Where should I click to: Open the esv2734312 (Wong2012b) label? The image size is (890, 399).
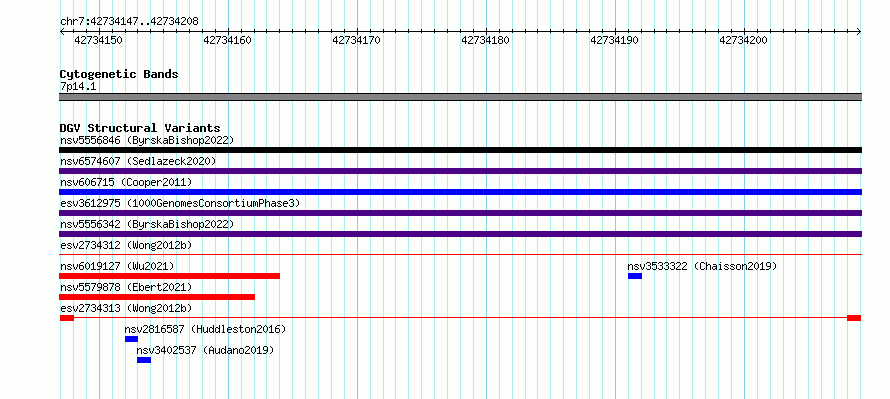tap(126, 245)
